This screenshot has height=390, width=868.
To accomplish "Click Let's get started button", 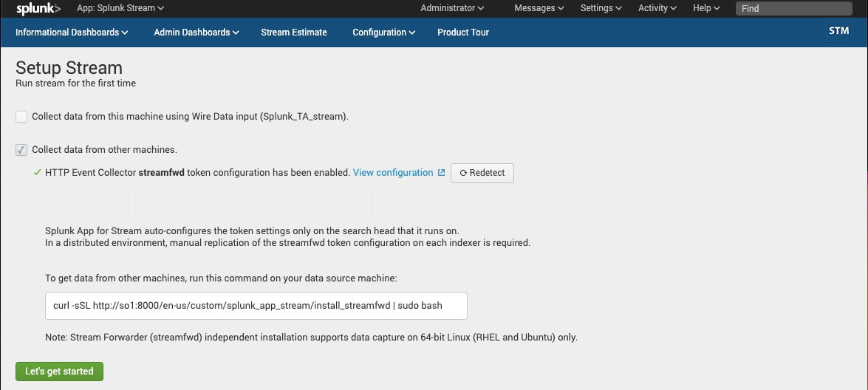I will click(x=59, y=372).
